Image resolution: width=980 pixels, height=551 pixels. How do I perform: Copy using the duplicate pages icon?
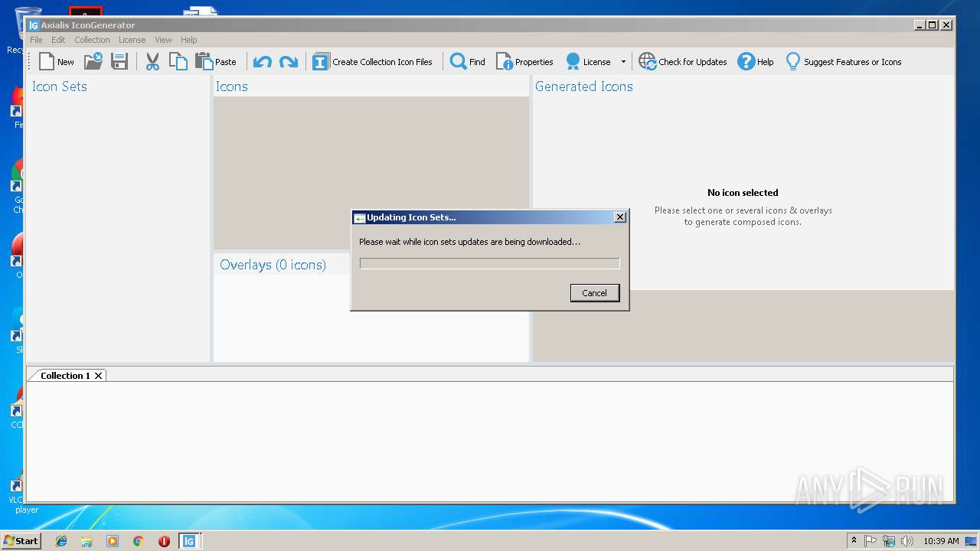(x=178, y=62)
